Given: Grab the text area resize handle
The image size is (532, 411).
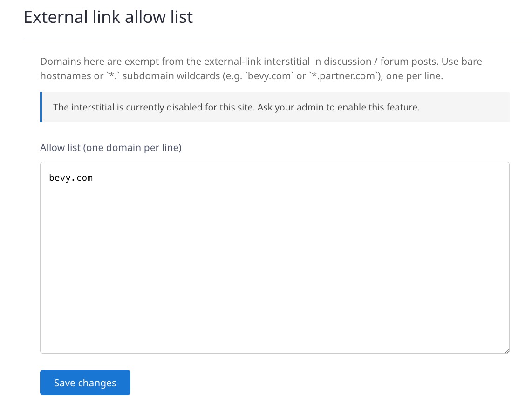Looking at the screenshot, I should pyautogui.click(x=506, y=350).
